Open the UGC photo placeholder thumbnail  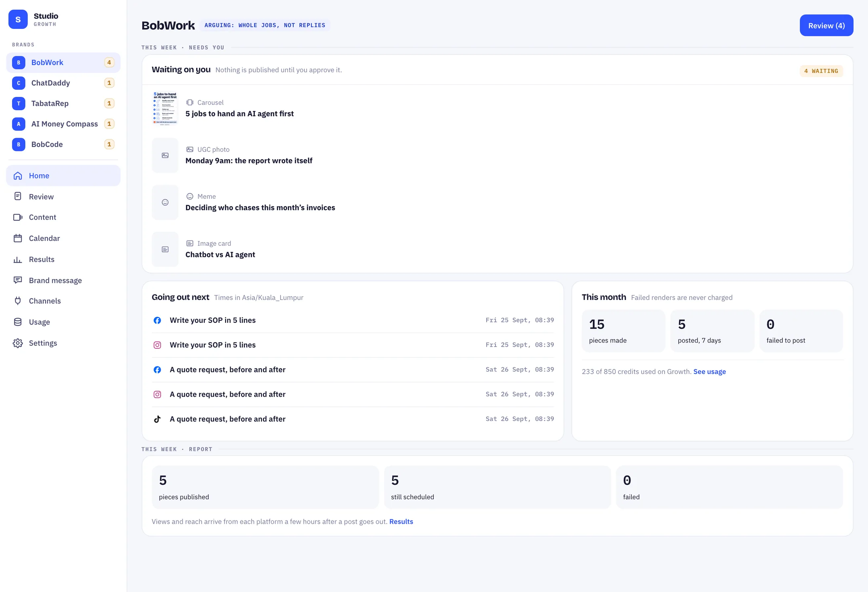point(165,155)
